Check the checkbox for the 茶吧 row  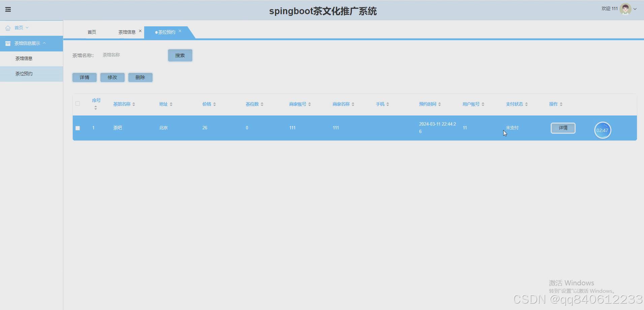tap(78, 128)
